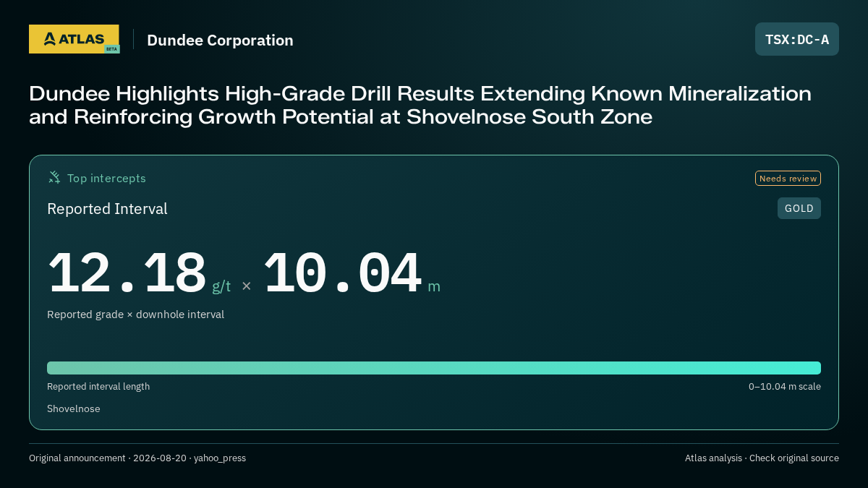Click 'Atlas analysis · Check original source'
The height and width of the screenshot is (488, 868).
pyautogui.click(x=762, y=458)
